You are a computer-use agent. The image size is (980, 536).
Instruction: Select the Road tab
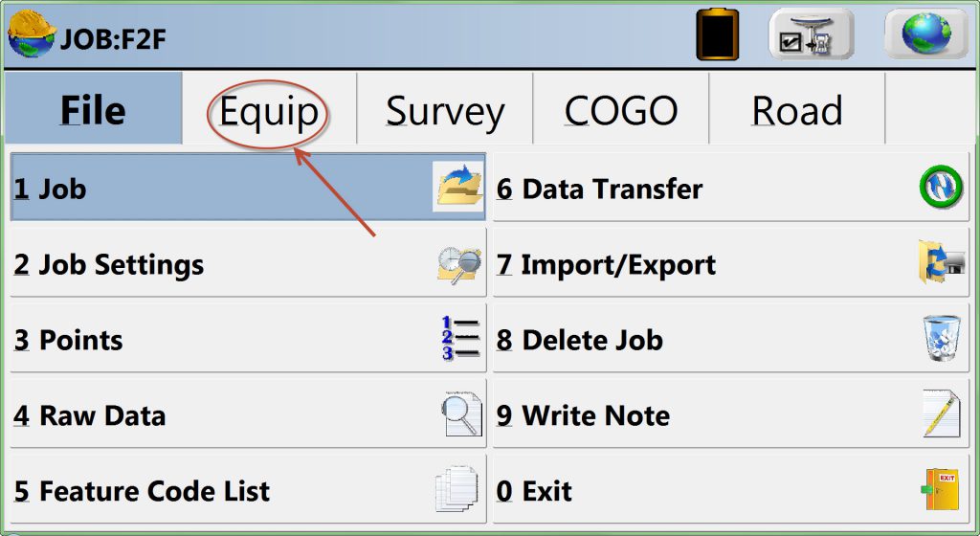tap(797, 110)
